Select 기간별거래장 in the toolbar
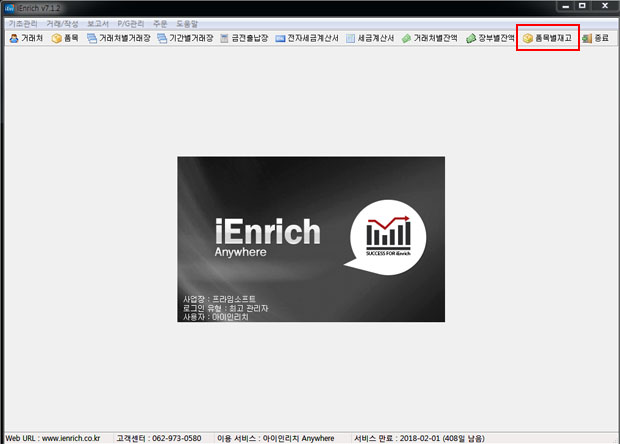The width and height of the screenshot is (620, 444). (185, 38)
